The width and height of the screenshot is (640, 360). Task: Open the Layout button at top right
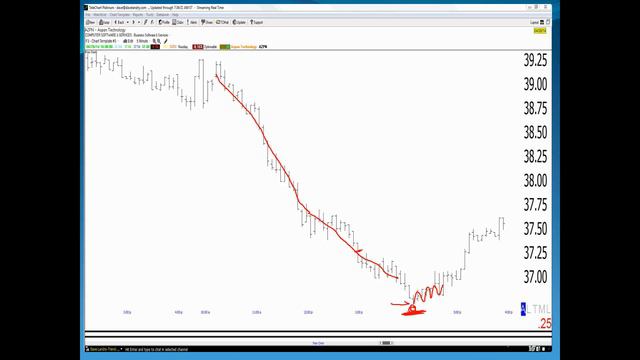point(534,22)
